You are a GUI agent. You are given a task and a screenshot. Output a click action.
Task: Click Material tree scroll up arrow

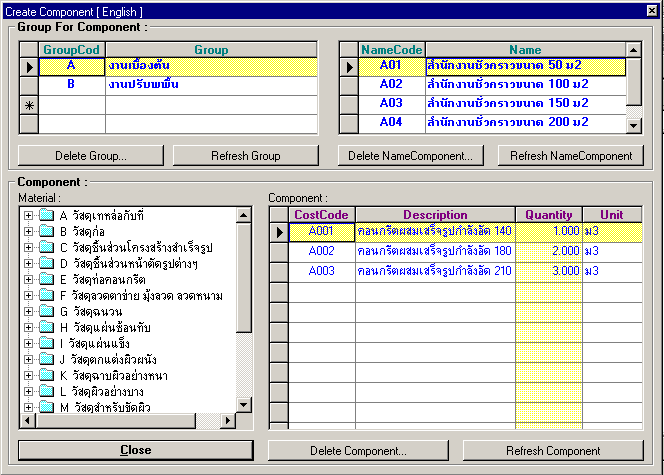point(243,215)
